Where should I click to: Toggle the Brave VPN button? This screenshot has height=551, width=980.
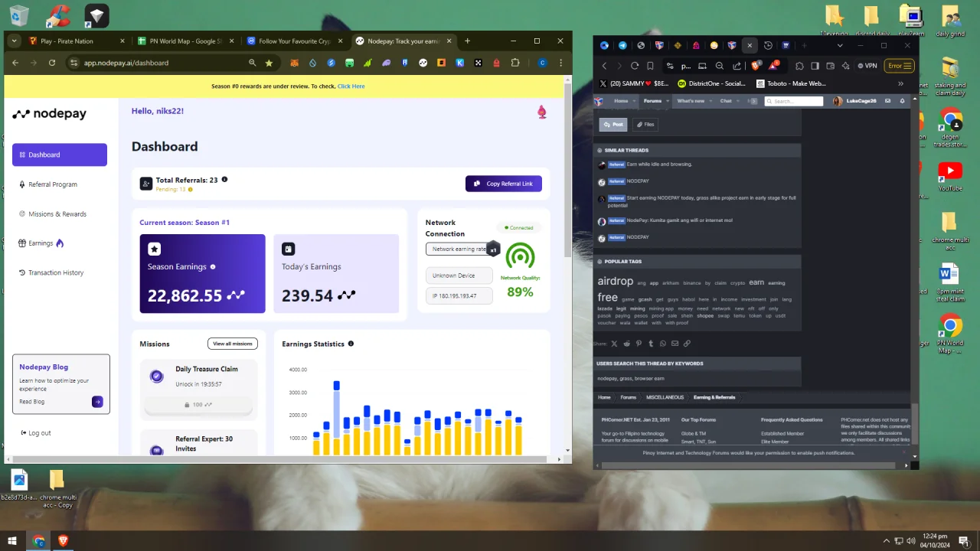[867, 66]
